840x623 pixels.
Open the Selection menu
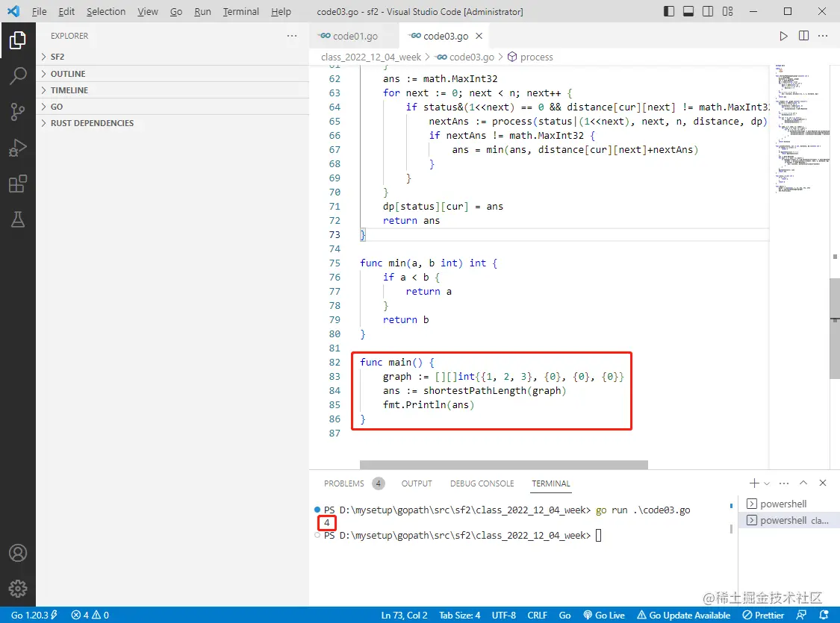106,11
